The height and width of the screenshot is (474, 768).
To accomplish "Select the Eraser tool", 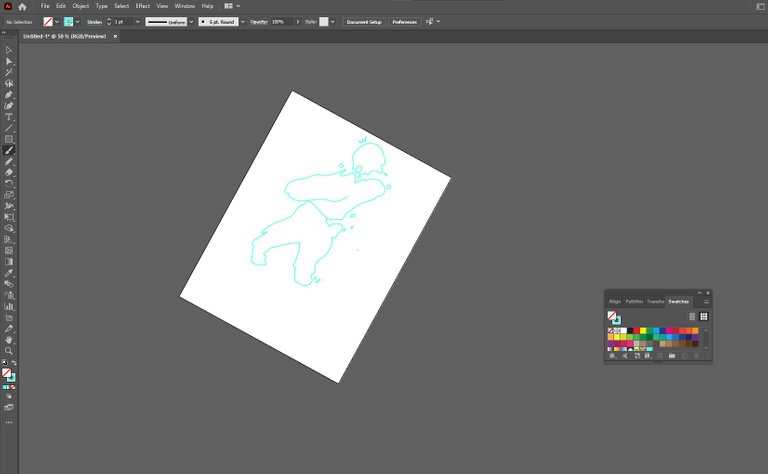I will (x=9, y=172).
